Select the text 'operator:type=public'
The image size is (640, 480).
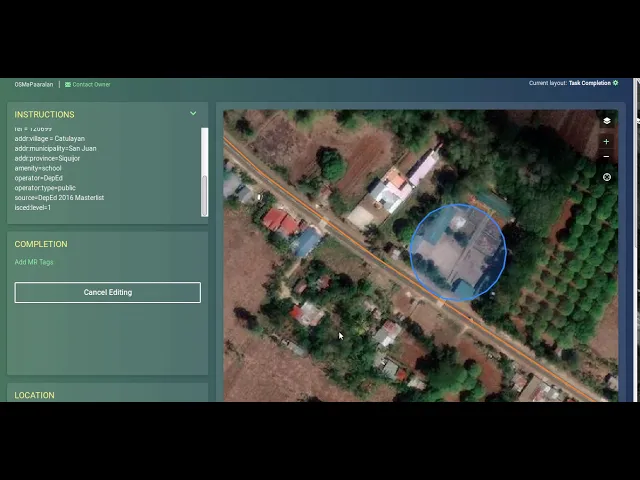[x=45, y=188]
